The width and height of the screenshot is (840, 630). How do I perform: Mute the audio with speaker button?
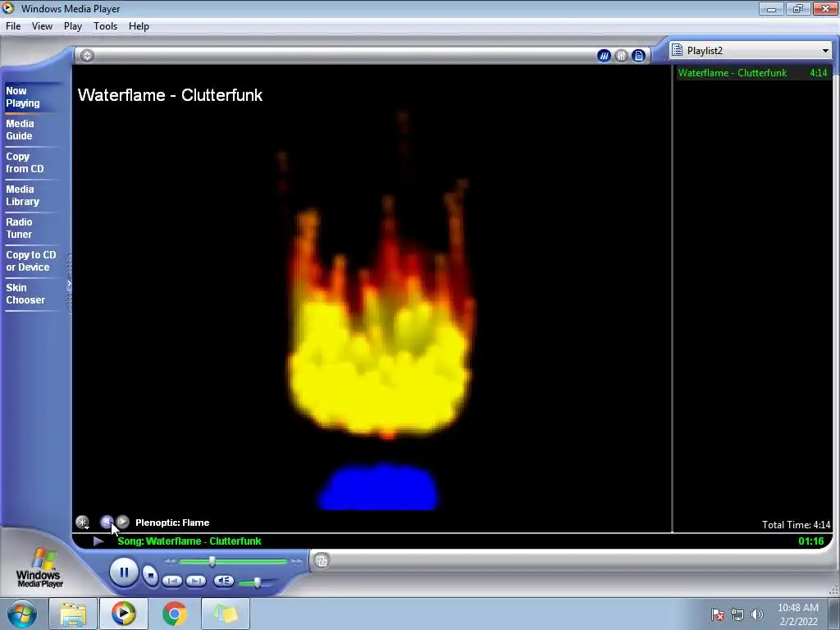pyautogui.click(x=223, y=581)
